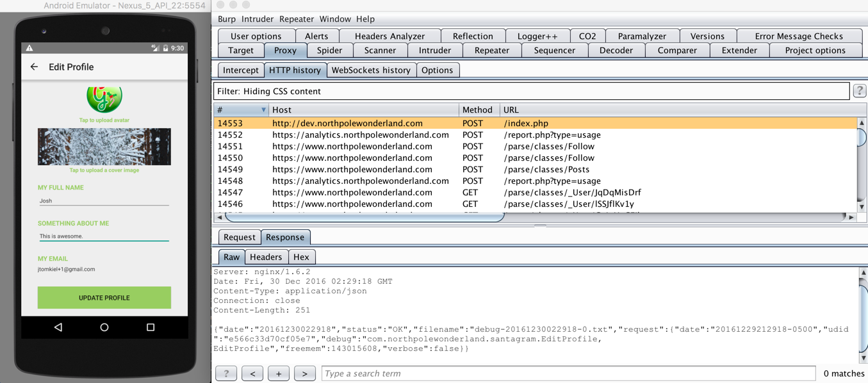Click the horizontal scrollbar thumb in history table
Viewport: 868px width, 383px height.
click(364, 217)
